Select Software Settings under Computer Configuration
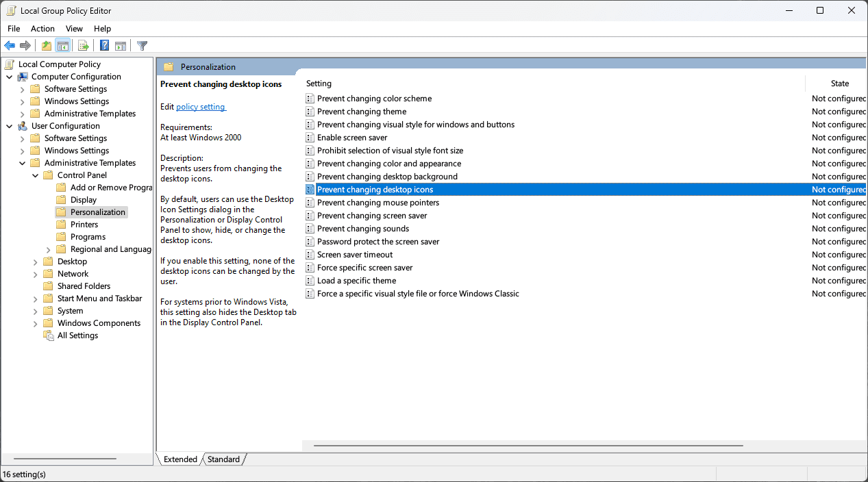Viewport: 868px width, 482px height. pos(75,89)
